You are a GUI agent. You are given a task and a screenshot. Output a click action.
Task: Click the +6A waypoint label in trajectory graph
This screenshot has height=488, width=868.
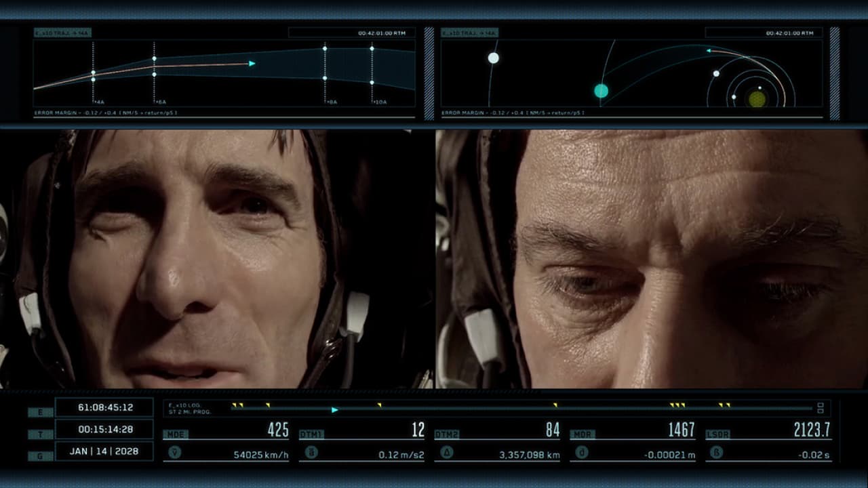pos(160,102)
